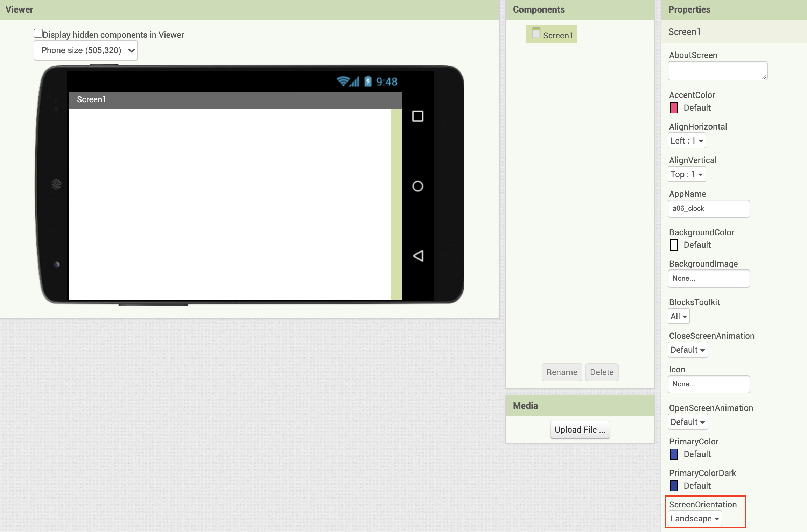The image size is (807, 532).
Task: Click the AppName text field
Action: [x=709, y=209]
